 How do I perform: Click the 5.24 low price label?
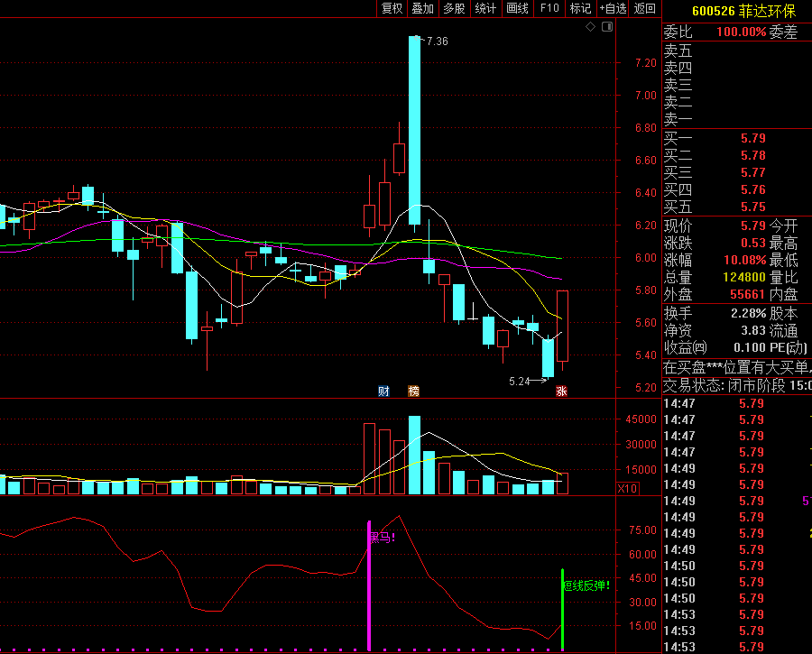click(x=520, y=382)
